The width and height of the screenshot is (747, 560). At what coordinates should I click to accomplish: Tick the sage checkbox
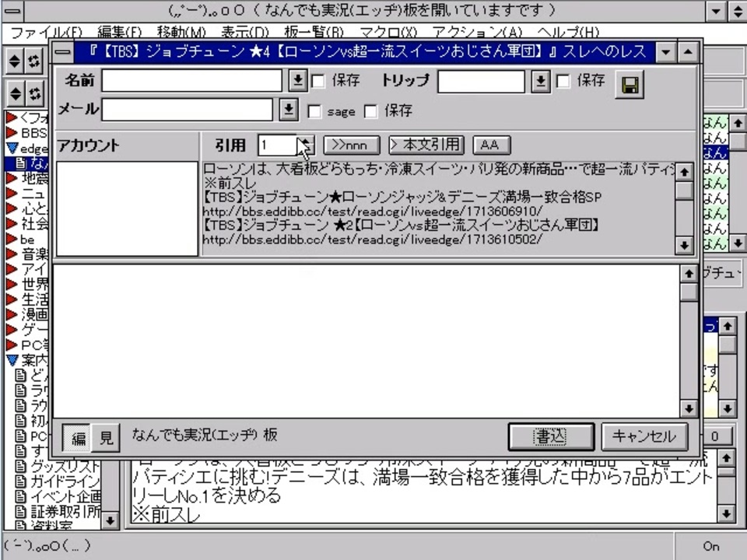pyautogui.click(x=314, y=111)
